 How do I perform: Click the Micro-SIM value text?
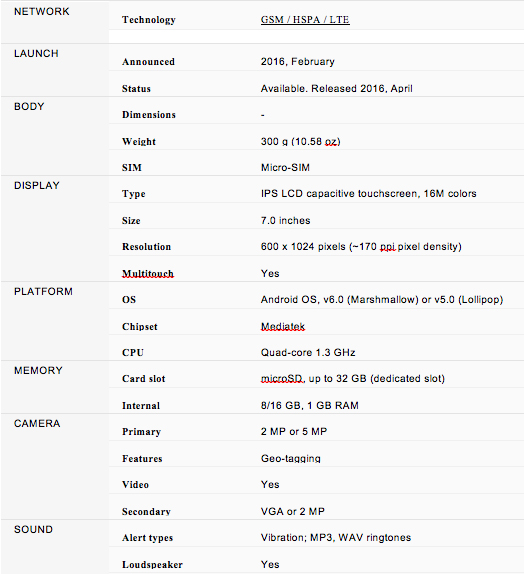coord(285,168)
